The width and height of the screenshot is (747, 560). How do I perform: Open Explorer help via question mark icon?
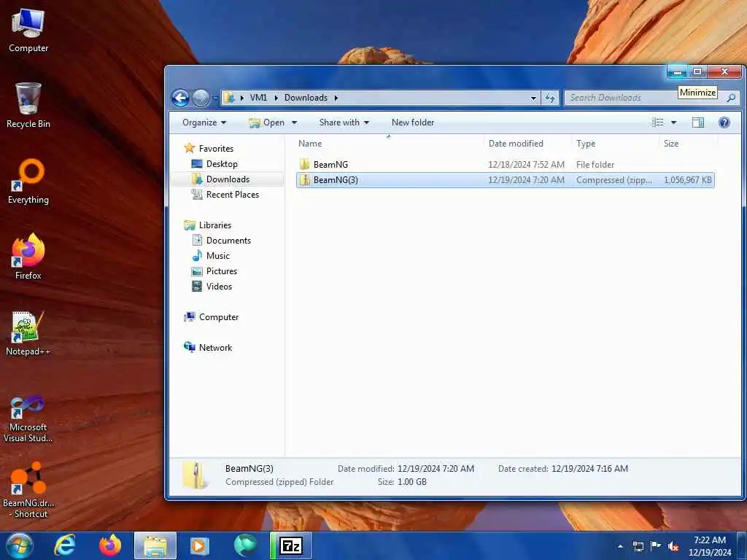click(x=724, y=122)
